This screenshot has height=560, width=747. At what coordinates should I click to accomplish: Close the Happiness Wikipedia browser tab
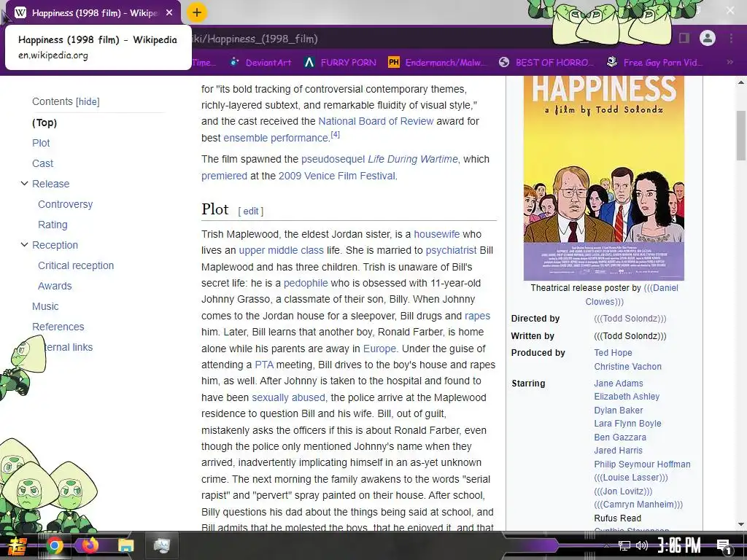[169, 13]
